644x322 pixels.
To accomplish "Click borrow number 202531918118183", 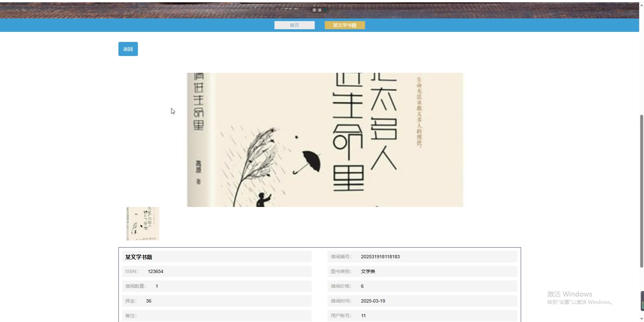I will pyautogui.click(x=380, y=257).
